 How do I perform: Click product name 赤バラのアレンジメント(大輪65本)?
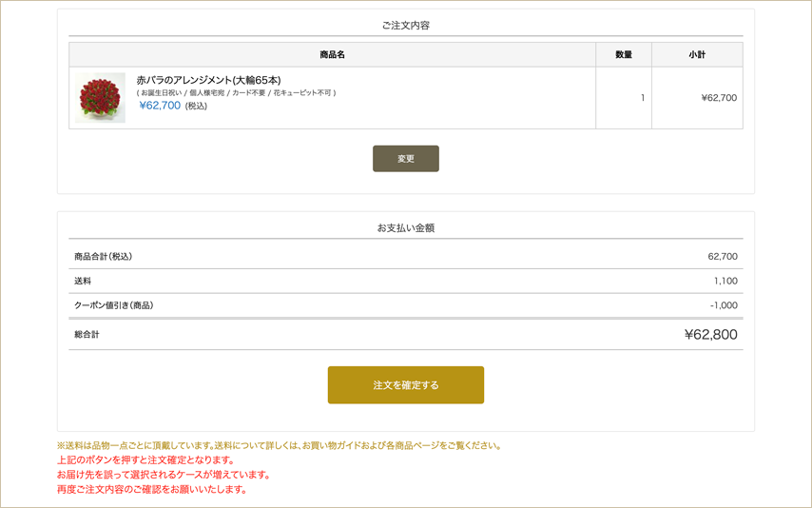[208, 80]
